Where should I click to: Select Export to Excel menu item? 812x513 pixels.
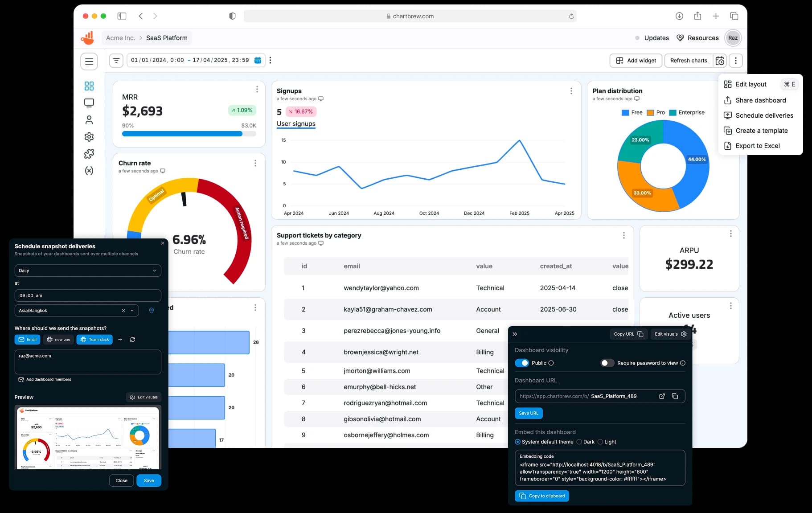[757, 146]
